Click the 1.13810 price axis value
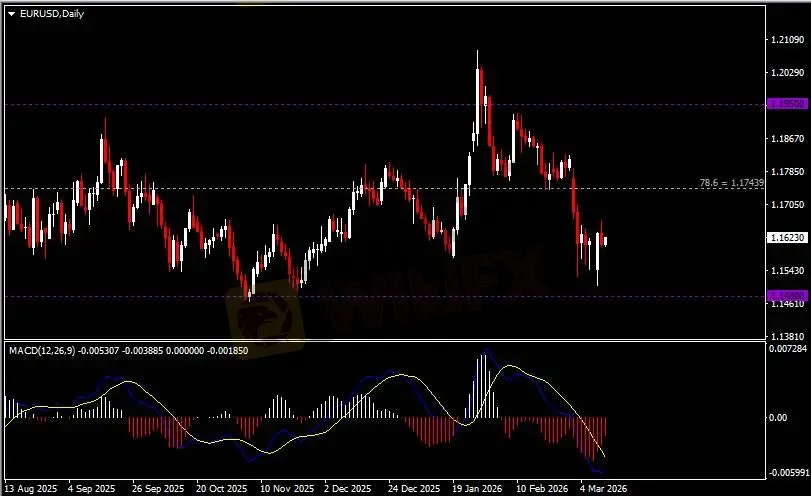Image resolution: width=811 pixels, height=496 pixels. 787,336
